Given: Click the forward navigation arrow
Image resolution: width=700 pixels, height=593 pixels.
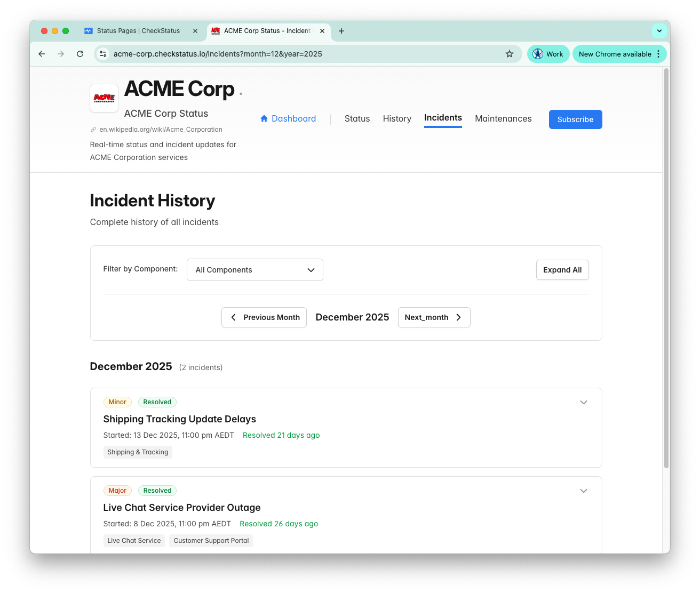Looking at the screenshot, I should [61, 54].
